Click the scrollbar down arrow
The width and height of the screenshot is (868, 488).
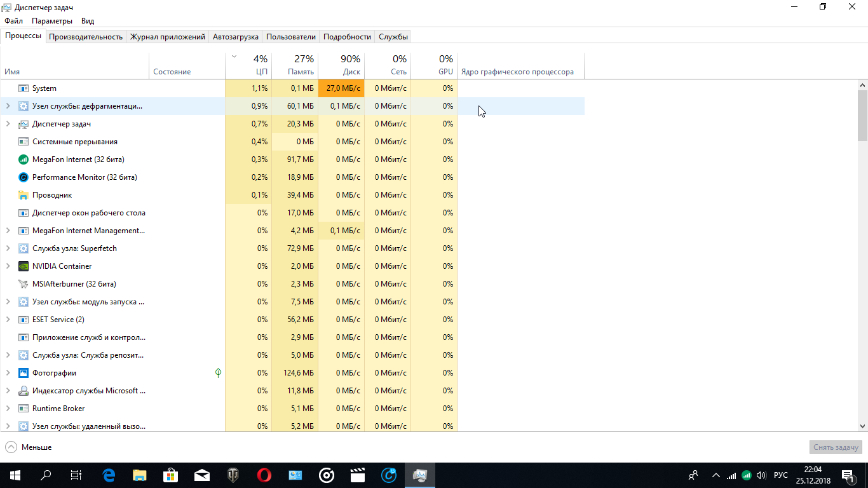[862, 426]
